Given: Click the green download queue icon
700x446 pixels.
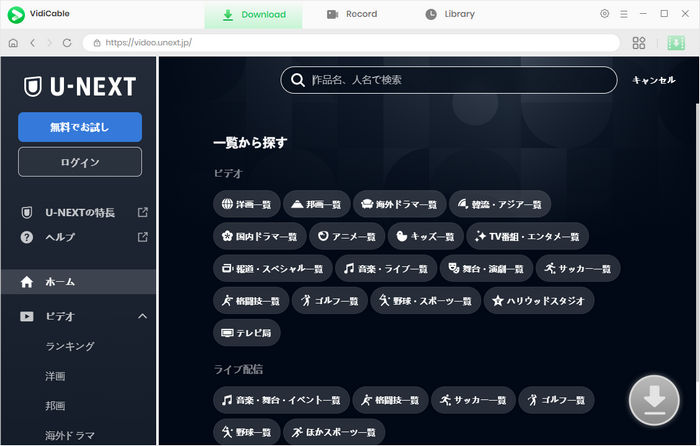Looking at the screenshot, I should 676,43.
